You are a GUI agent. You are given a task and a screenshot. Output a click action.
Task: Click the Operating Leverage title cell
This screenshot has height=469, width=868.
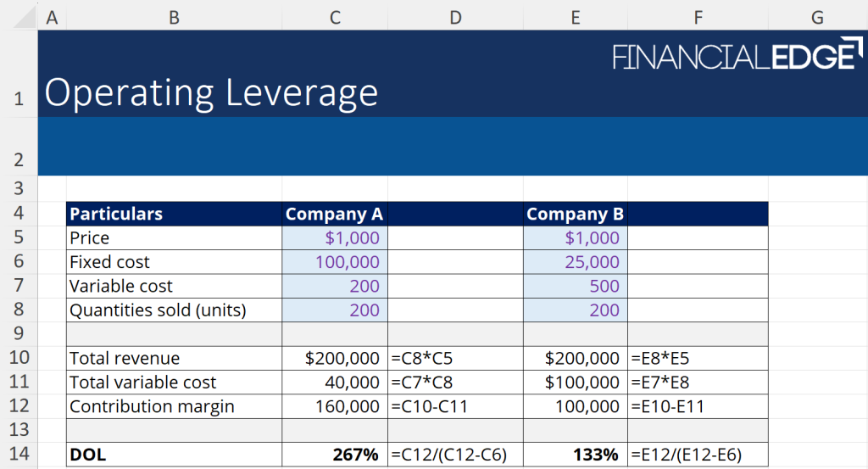point(211,92)
